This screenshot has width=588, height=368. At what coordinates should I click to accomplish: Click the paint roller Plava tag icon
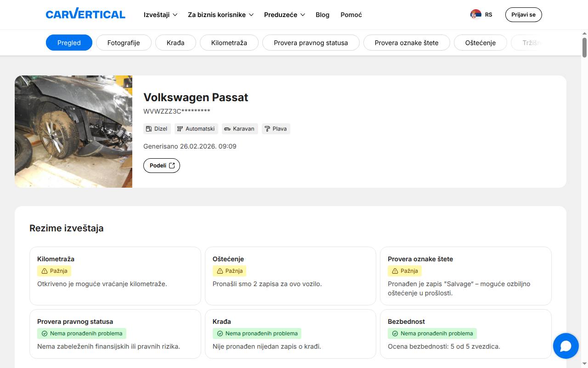coord(267,129)
